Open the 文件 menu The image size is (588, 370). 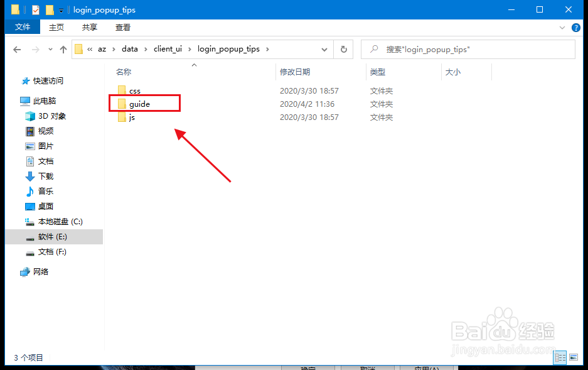click(x=22, y=27)
